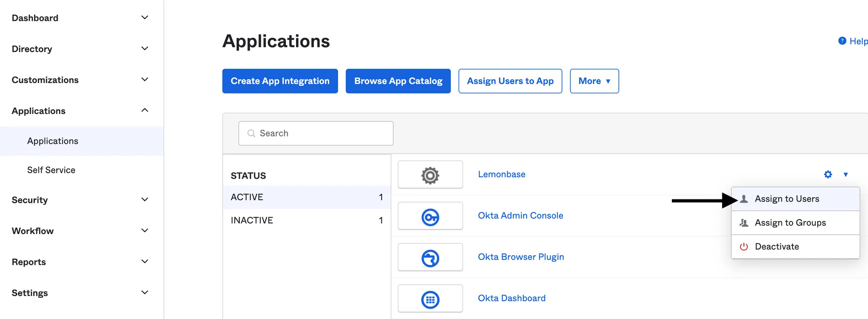Expand the Workflow sidebar section
This screenshot has width=868, height=319.
click(x=145, y=230)
